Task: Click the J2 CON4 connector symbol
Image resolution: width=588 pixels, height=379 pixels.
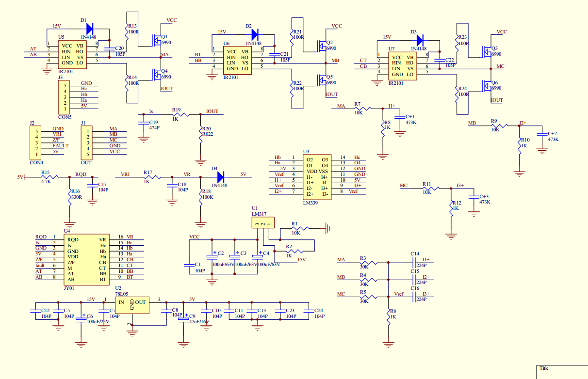Action: point(36,142)
